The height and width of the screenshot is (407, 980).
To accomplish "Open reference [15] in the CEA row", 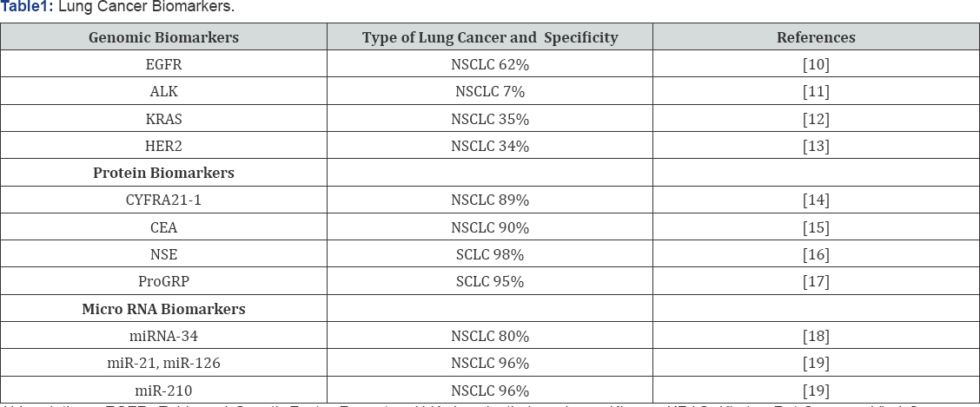I will (x=816, y=227).
